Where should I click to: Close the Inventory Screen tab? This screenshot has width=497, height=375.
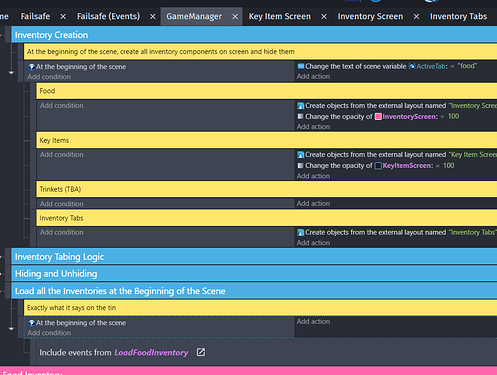pos(416,16)
